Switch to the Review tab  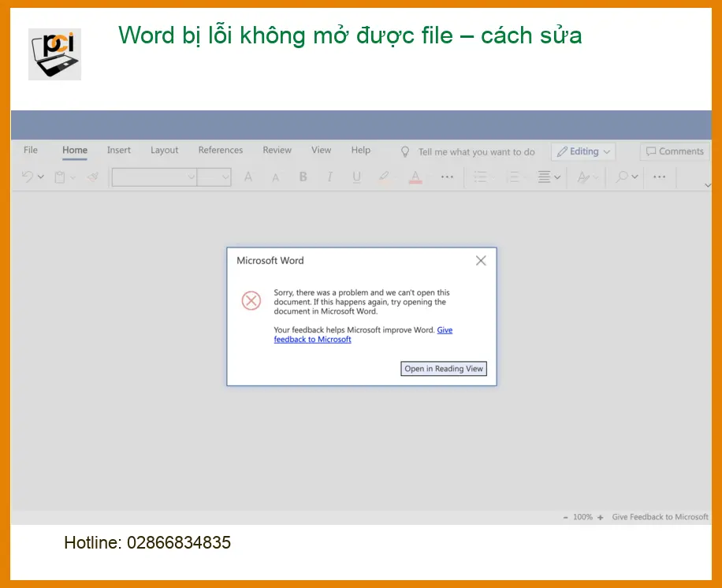point(277,150)
